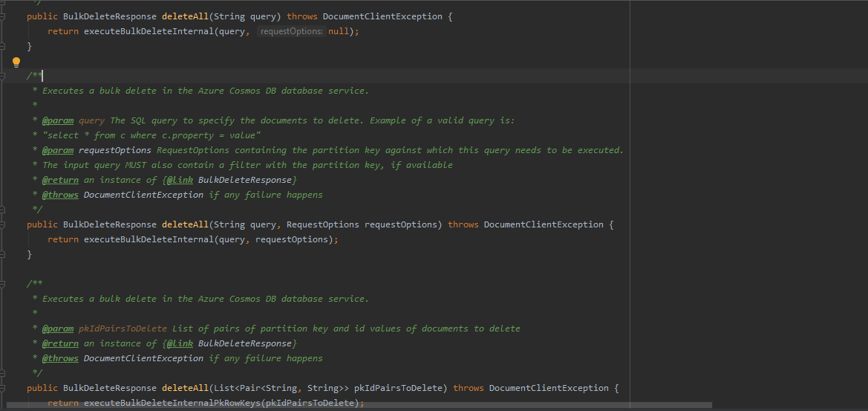Click '@link' tag in the pkIdPairsToDelete Javadoc
868x411 pixels.
[x=180, y=343]
